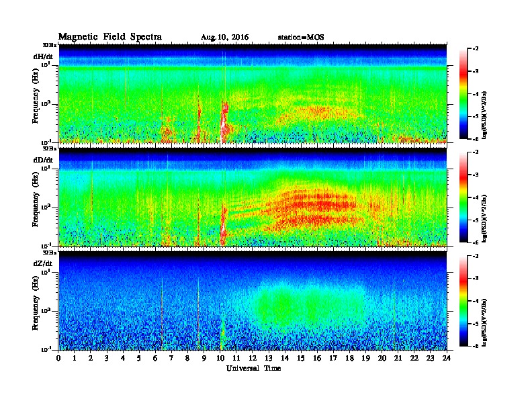This screenshot has width=532, height=411.
Task: Click the dZ/dt panel color scale bar
Action: point(463,301)
